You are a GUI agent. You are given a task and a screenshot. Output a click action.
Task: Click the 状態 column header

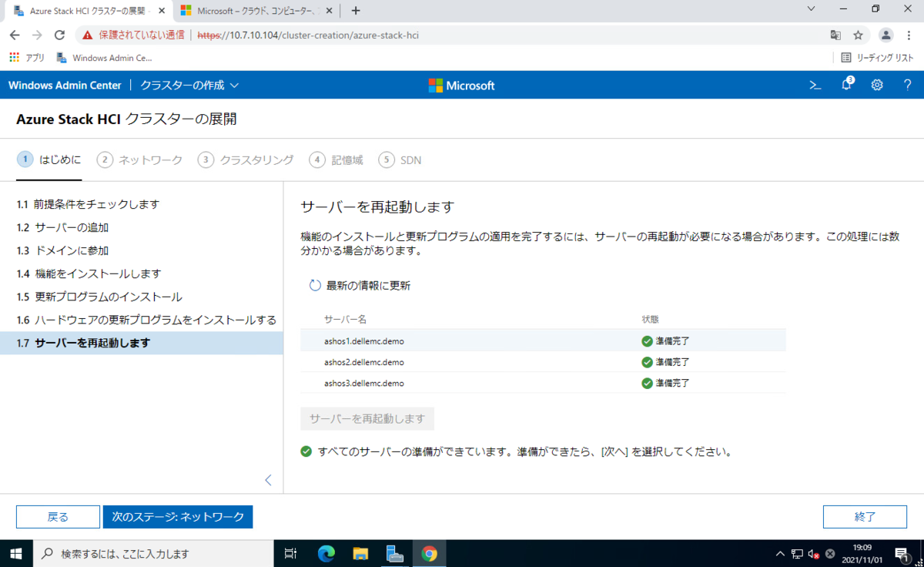(650, 319)
